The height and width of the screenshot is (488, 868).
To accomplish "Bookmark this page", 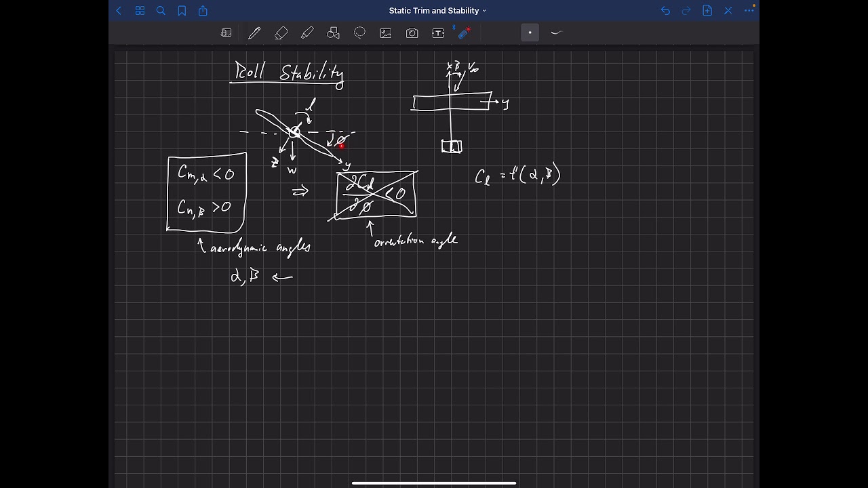I will [182, 11].
